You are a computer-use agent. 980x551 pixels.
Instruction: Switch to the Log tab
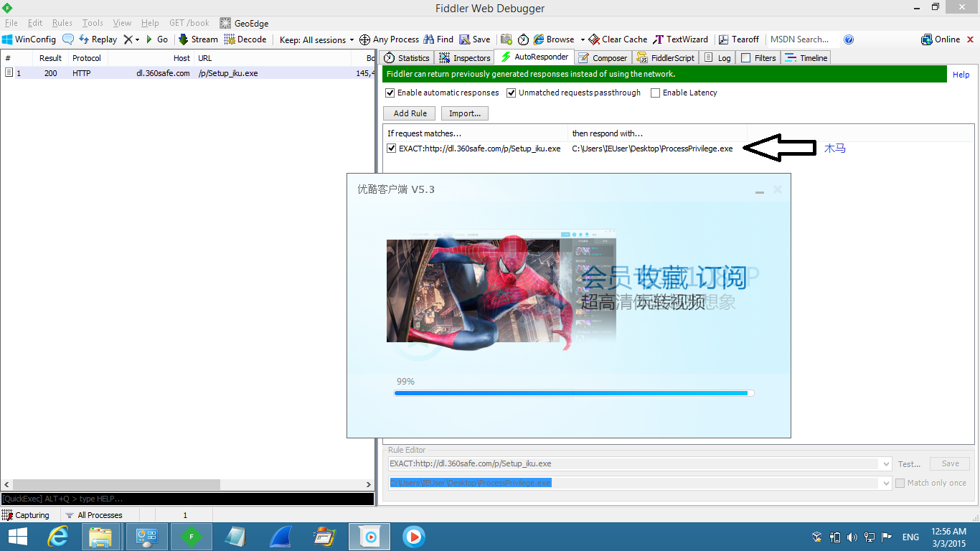717,58
